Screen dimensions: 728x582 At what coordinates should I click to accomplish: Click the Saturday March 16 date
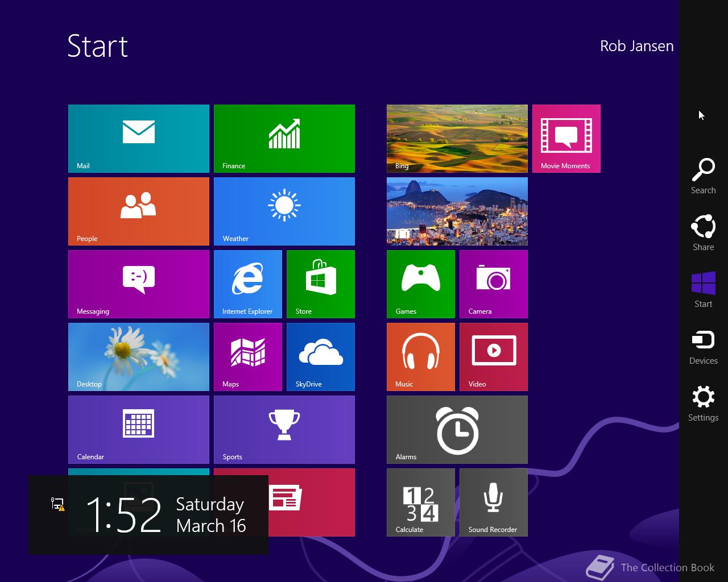(x=211, y=515)
